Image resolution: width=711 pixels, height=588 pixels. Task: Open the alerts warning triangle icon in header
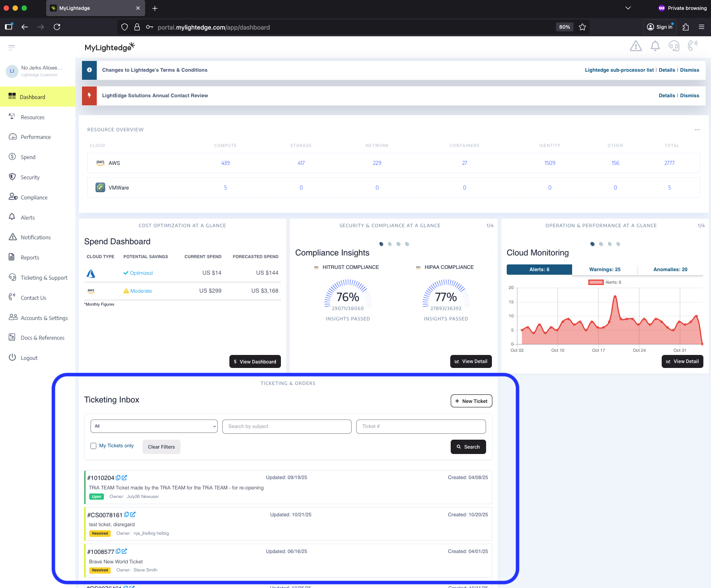click(x=636, y=46)
